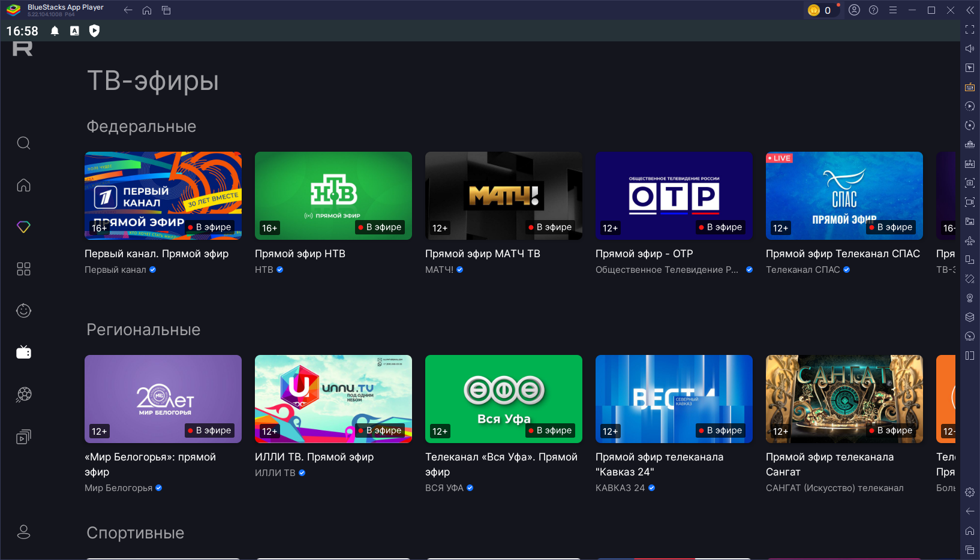Open the media folder icon in side toolbar
980x560 pixels.
pos(970,221)
